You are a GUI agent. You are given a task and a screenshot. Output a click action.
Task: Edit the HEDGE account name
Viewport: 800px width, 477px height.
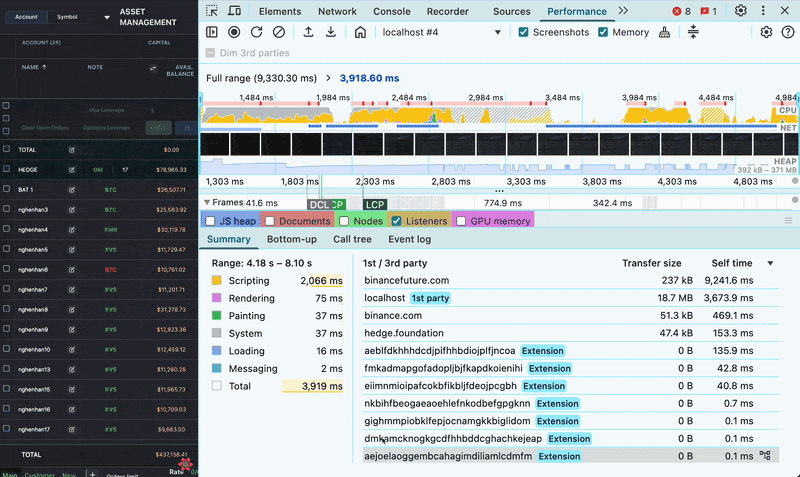coord(71,169)
